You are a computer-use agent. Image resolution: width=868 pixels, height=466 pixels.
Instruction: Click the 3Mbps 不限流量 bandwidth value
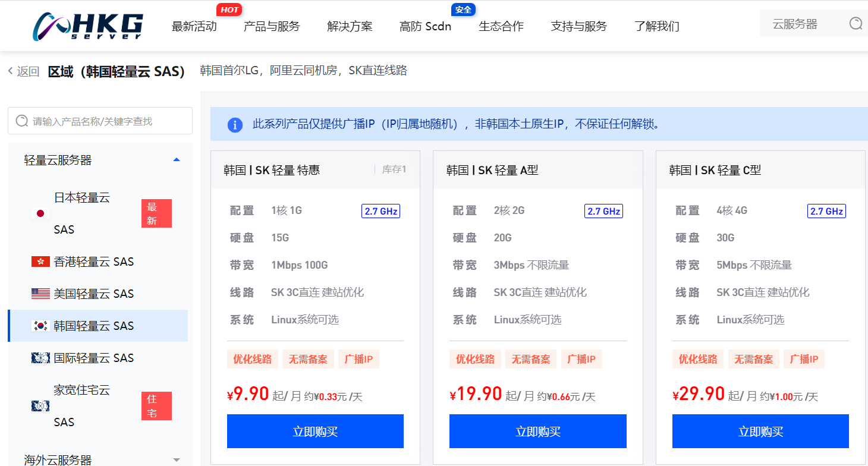pyautogui.click(x=532, y=265)
